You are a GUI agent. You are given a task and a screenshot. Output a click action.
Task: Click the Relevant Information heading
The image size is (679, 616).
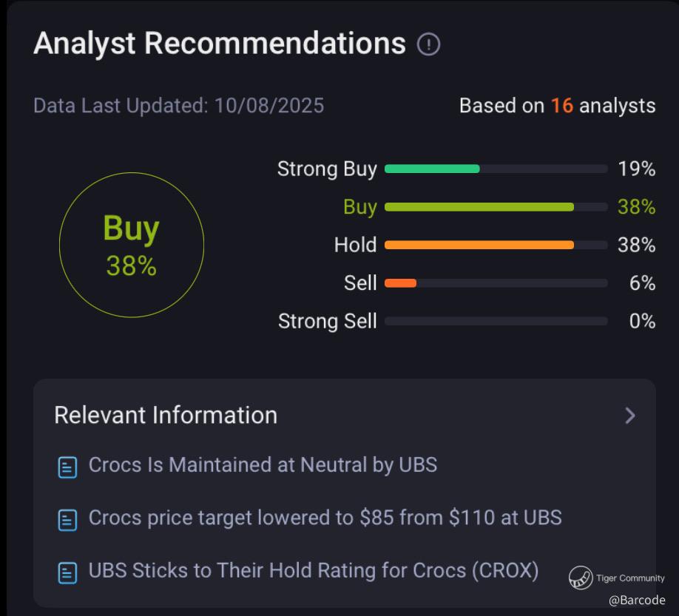pos(166,415)
